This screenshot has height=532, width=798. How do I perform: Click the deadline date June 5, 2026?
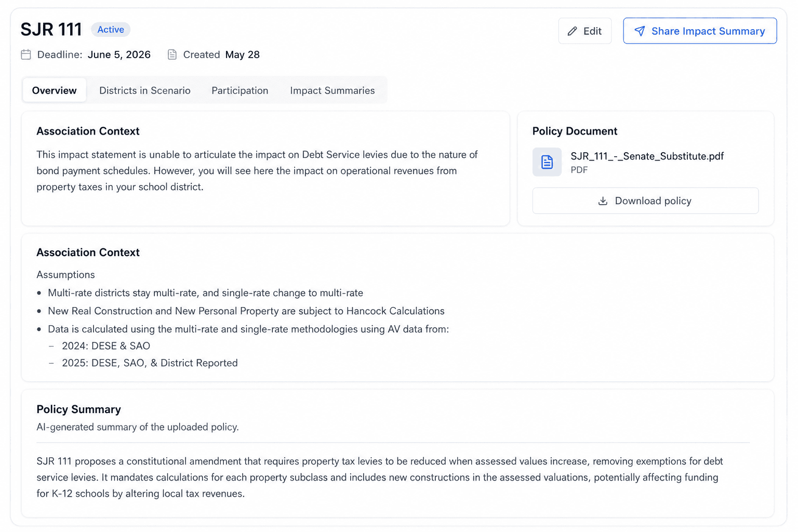tap(119, 55)
